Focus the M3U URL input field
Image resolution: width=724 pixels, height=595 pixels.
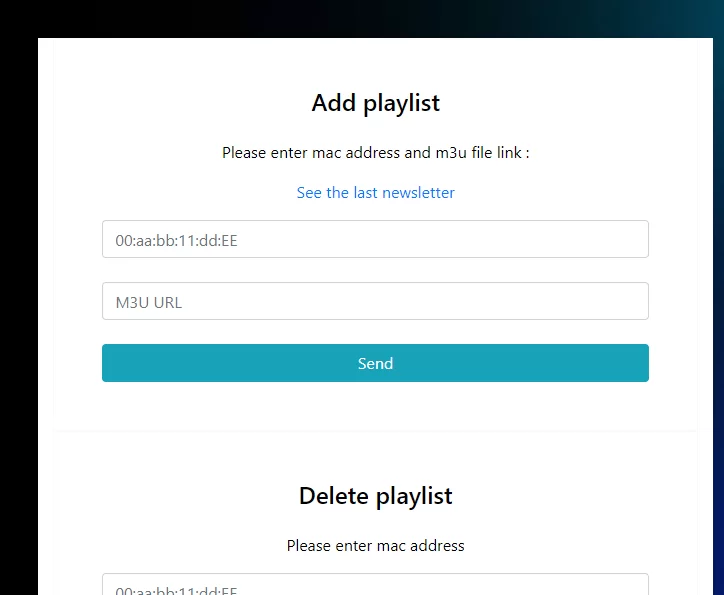point(375,301)
